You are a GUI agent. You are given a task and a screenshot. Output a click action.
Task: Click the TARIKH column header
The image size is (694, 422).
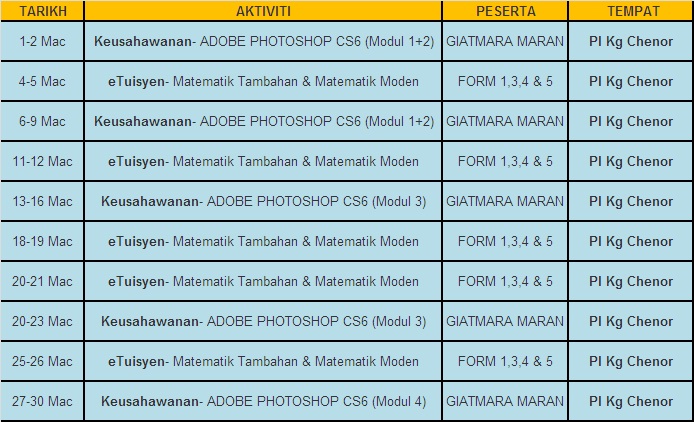[x=42, y=11]
